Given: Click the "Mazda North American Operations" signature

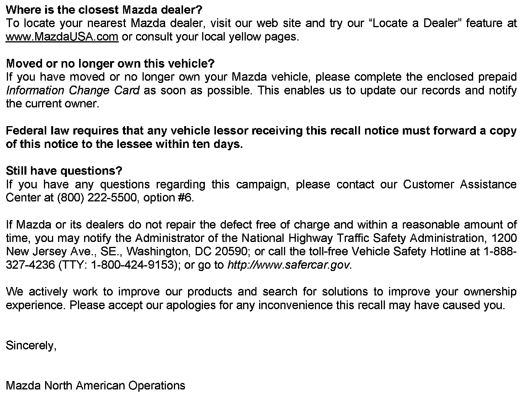Looking at the screenshot, I should tap(96, 385).
